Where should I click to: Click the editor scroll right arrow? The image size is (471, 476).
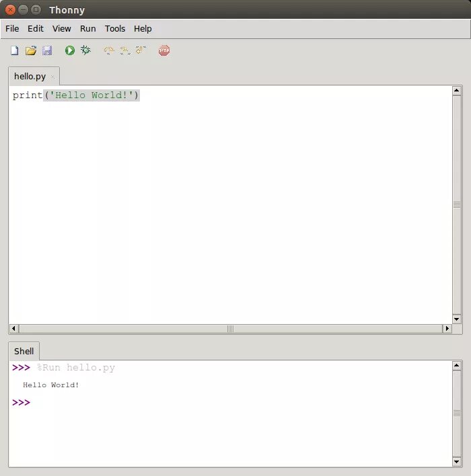tap(447, 329)
